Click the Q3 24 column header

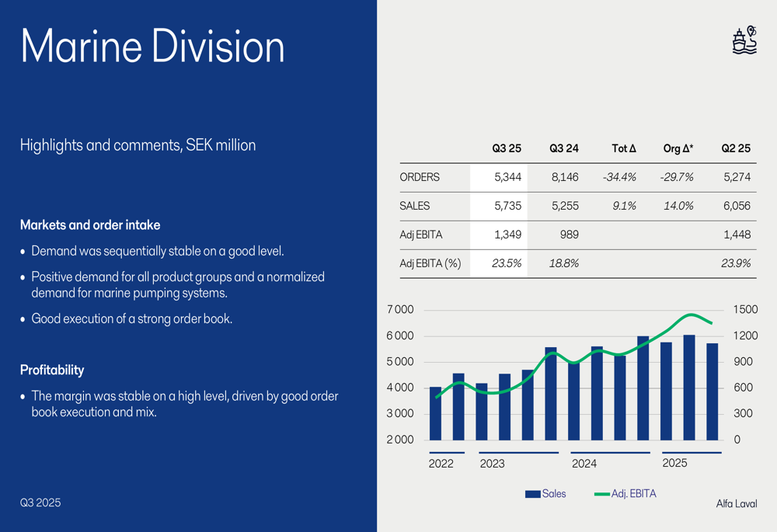click(563, 148)
